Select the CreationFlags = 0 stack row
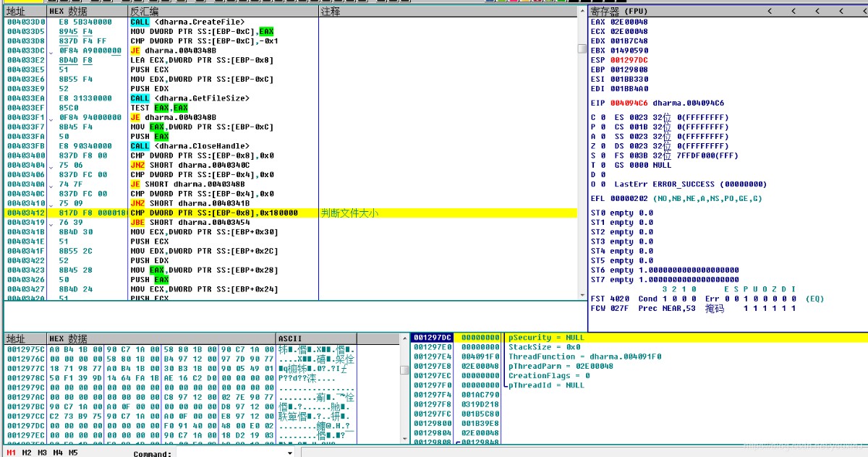Screen dimensions: 868x457 [x=549, y=376]
